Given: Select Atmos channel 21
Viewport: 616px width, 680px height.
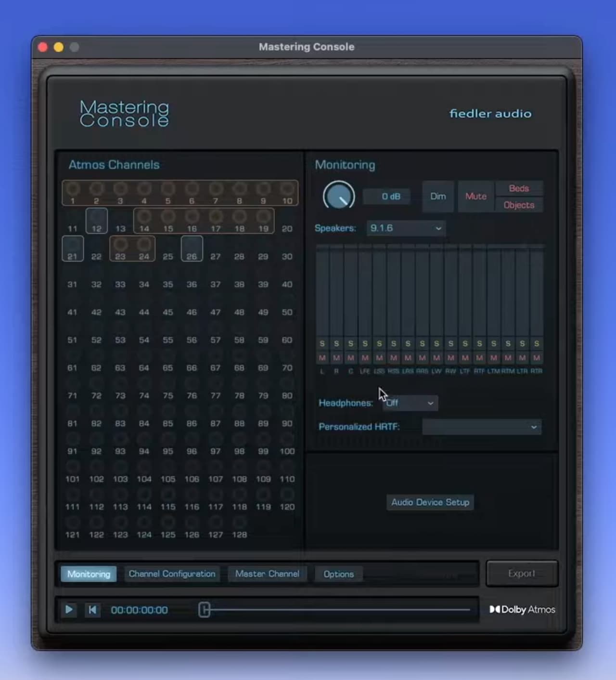Looking at the screenshot, I should 72,248.
